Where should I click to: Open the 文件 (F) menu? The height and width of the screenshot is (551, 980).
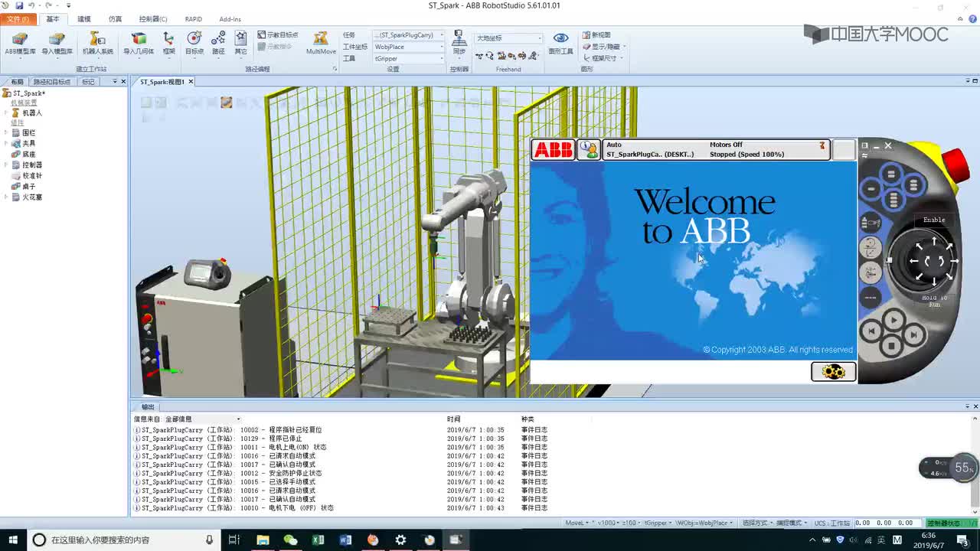point(18,19)
